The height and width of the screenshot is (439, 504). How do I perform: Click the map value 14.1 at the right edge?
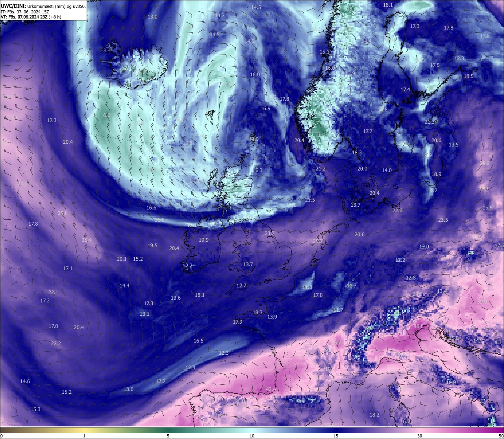[497, 342]
